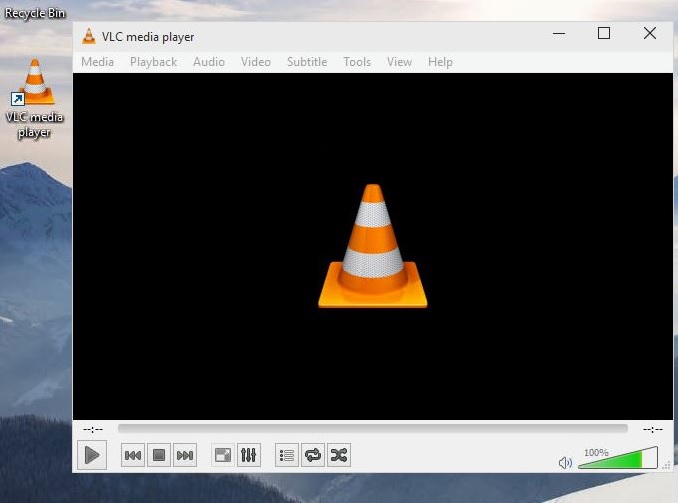Viewport: 678px width, 503px height.
Task: Toggle fullscreen video mode
Action: 223,455
